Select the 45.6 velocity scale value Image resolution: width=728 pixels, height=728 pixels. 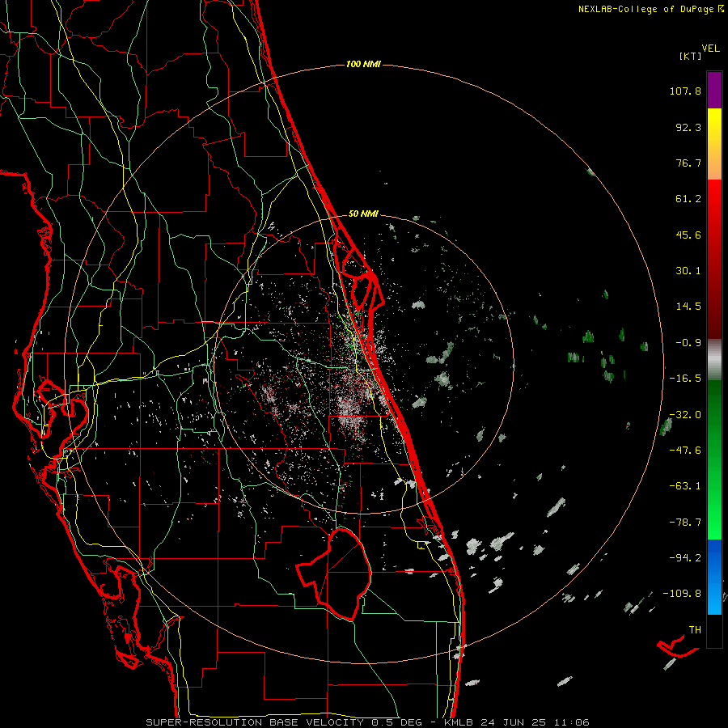coord(688,235)
